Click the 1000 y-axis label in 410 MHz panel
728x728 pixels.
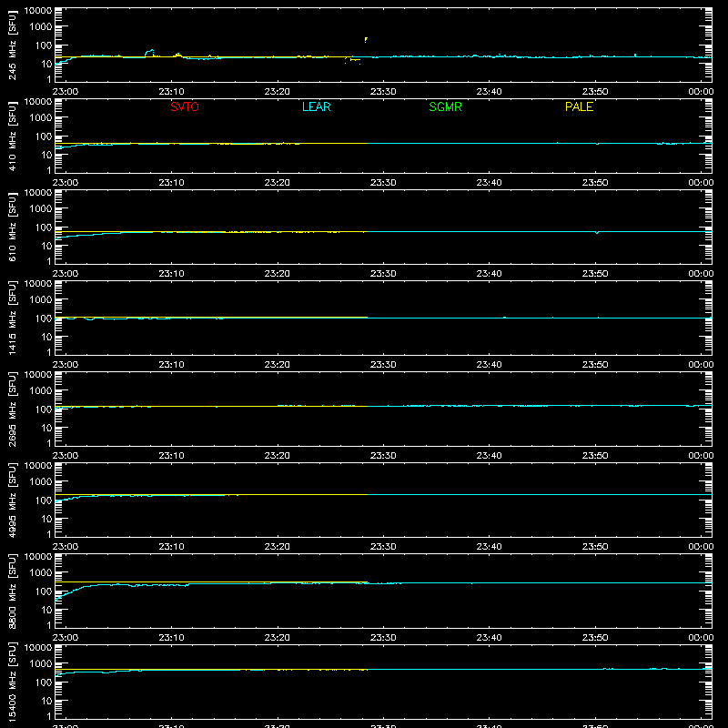pyautogui.click(x=41, y=118)
